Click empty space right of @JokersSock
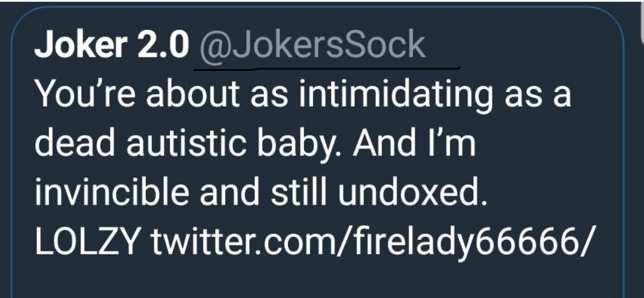Screen dimensions: 644x298 point(521,46)
